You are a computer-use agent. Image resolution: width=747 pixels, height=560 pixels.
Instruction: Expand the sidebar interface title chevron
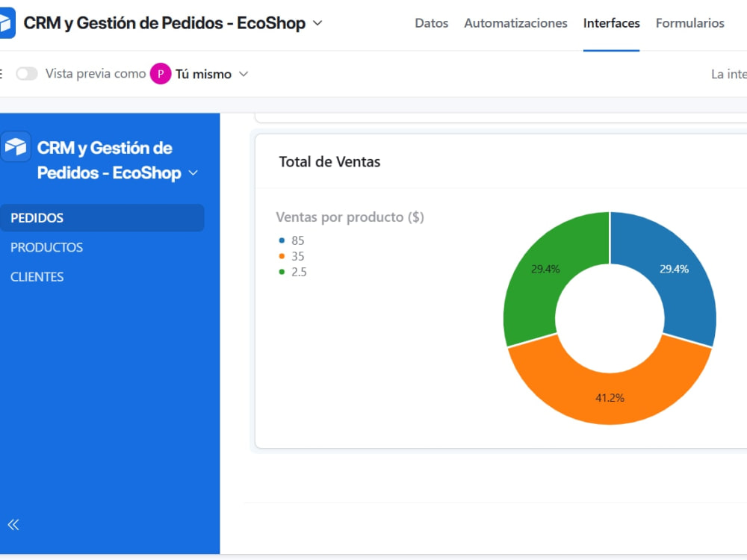[x=193, y=173]
